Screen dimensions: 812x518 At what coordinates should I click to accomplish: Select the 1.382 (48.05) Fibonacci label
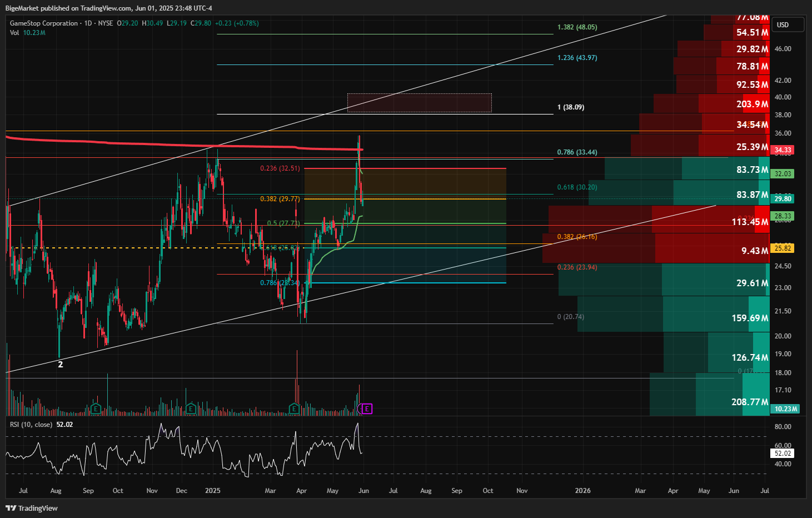[x=577, y=27]
